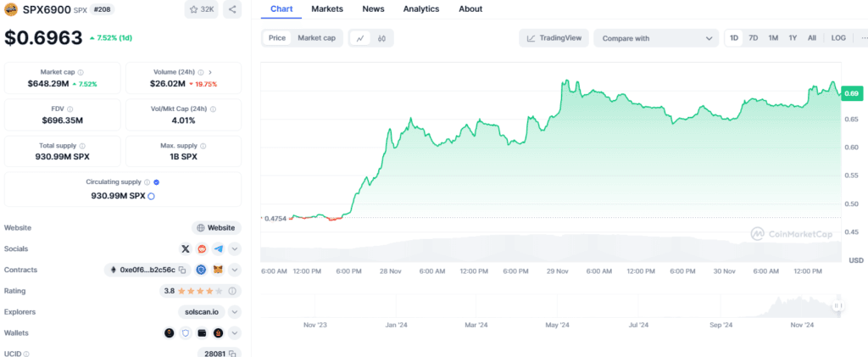
Task: Click the black wallet icon in Wallets row
Action: point(202,333)
